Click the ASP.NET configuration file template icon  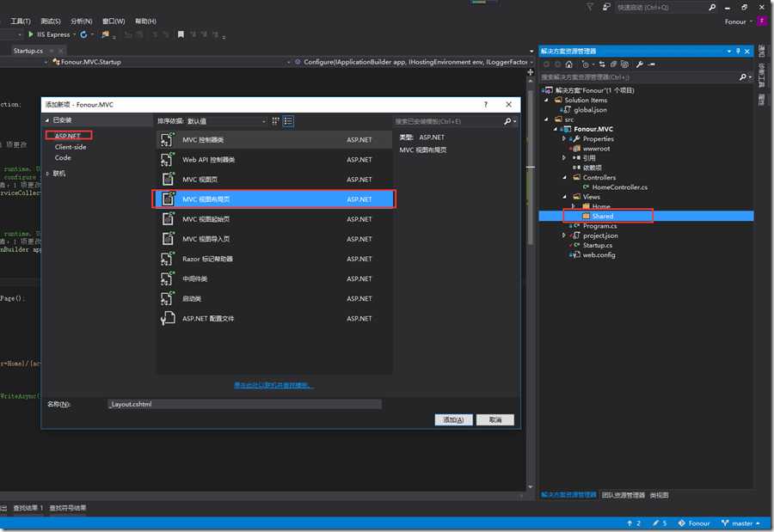coord(168,319)
